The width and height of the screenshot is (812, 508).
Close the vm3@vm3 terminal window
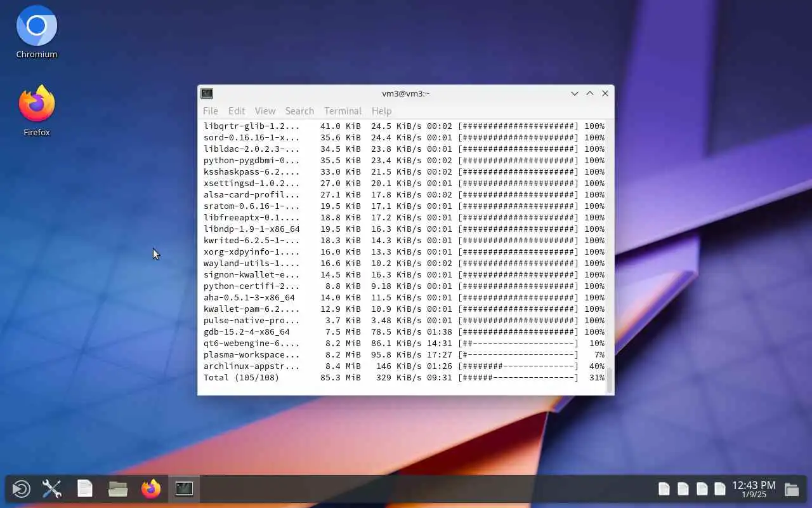tap(605, 93)
